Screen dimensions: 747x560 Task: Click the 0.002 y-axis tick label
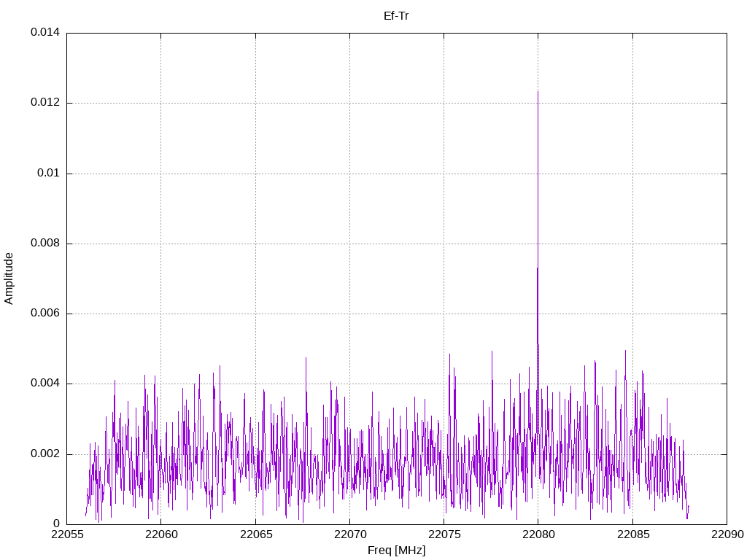44,454
